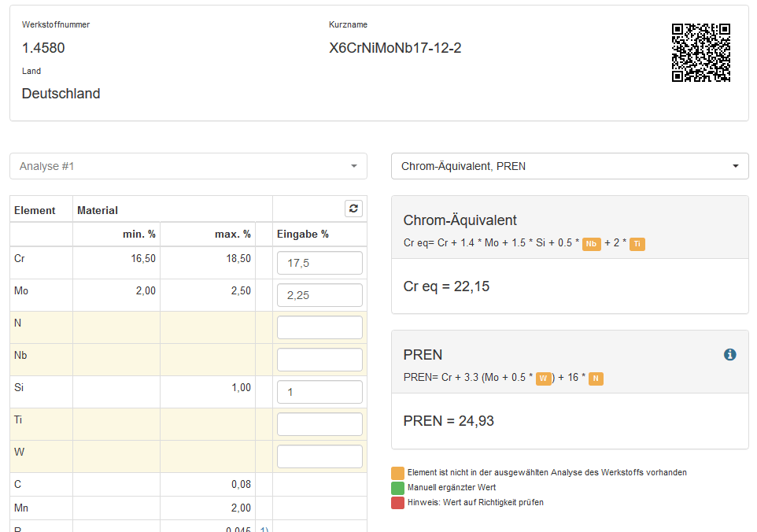This screenshot has width=757, height=532.
Task: Click the red legend color swatch
Action: click(x=397, y=503)
